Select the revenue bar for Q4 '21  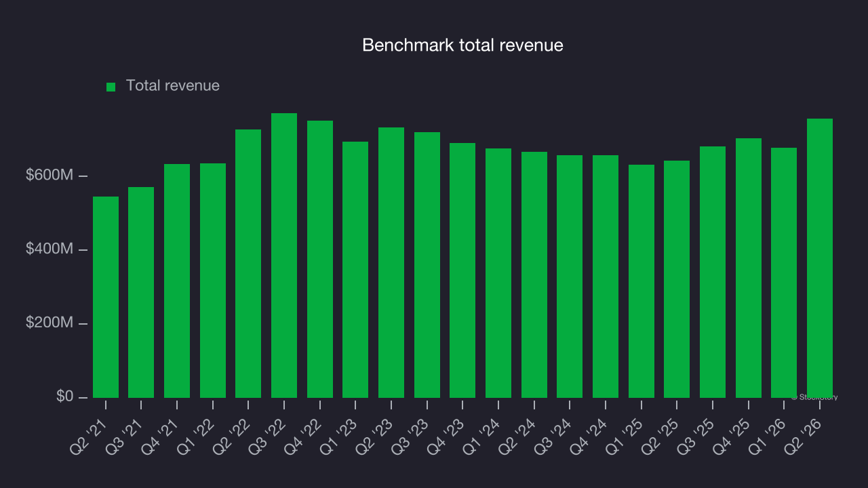pyautogui.click(x=177, y=281)
